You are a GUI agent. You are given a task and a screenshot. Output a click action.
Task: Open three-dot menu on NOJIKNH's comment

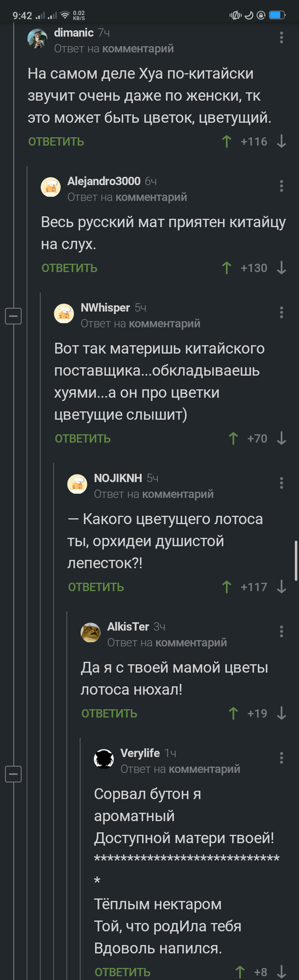(x=281, y=483)
